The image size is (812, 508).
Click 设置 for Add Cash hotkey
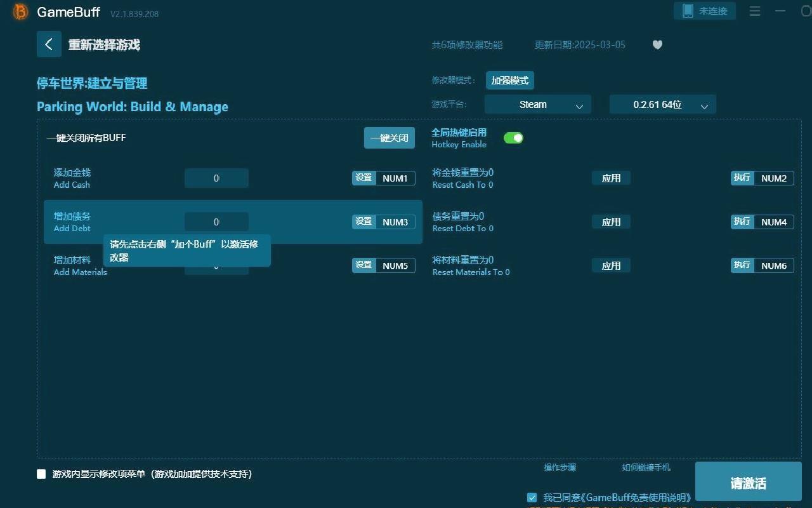tap(363, 178)
